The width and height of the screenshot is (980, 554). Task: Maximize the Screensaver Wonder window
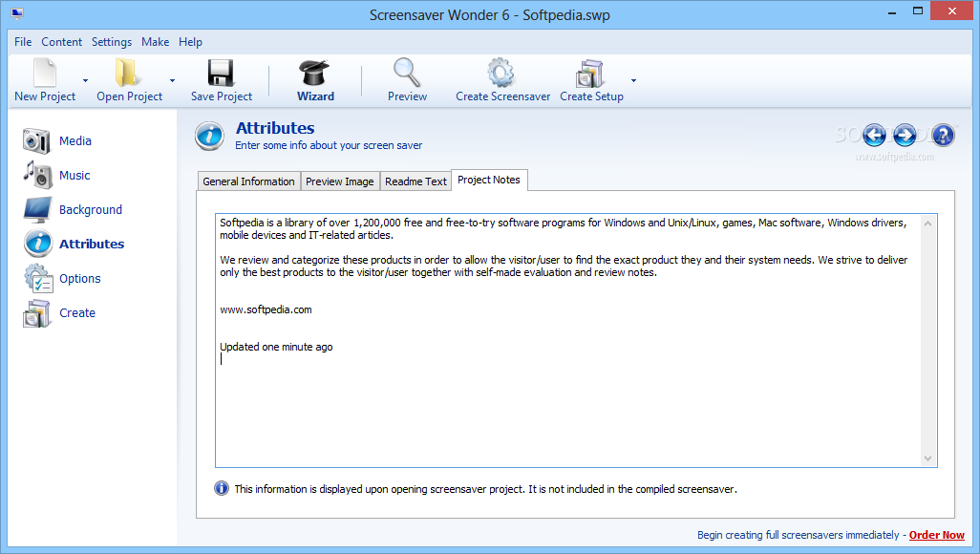pos(918,11)
